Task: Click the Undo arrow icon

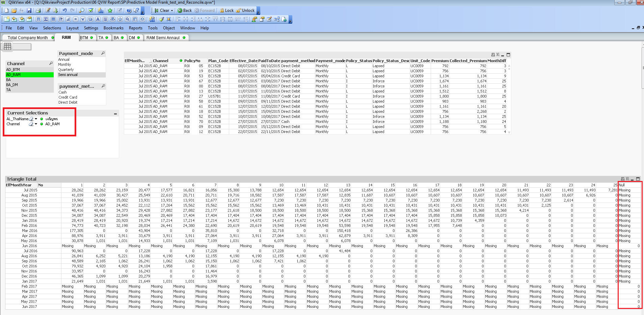Action: coord(64,10)
